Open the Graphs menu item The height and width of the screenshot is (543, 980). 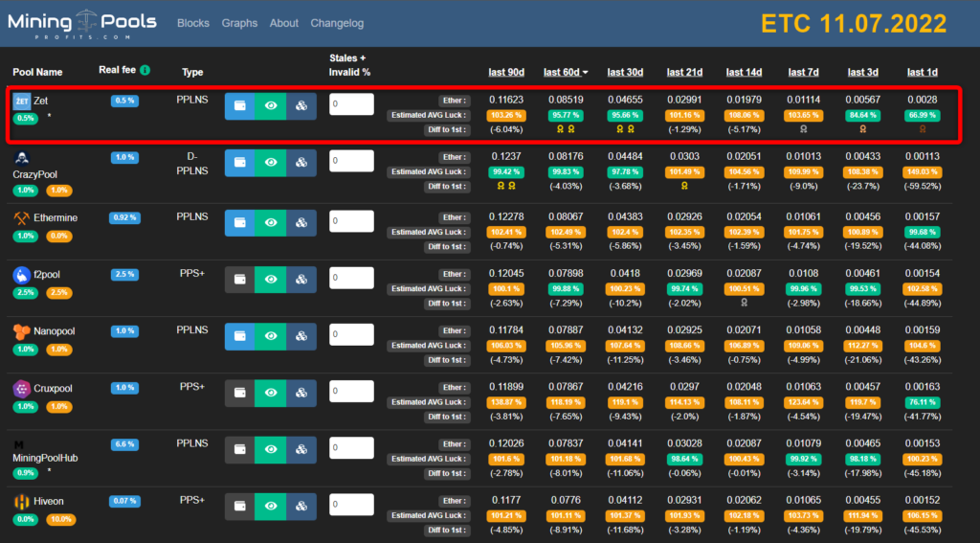point(239,23)
